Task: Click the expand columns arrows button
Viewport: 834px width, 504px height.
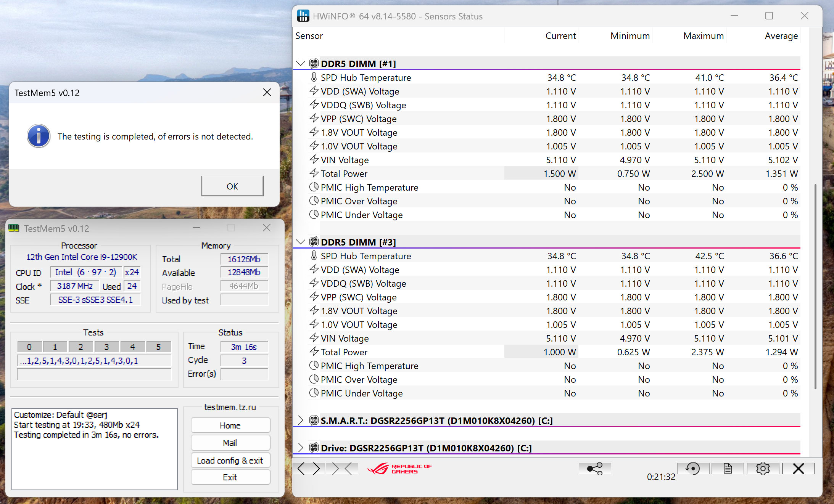Action: click(309, 468)
